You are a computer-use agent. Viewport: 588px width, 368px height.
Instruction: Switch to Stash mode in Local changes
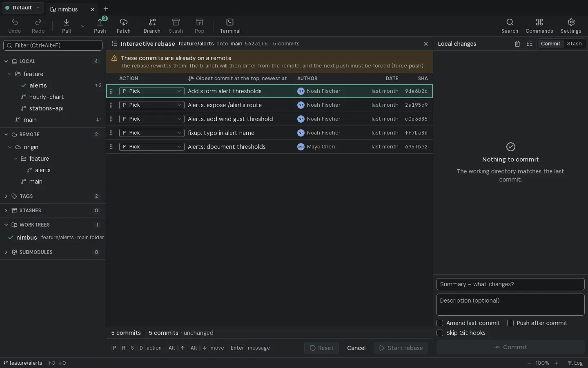tap(574, 44)
